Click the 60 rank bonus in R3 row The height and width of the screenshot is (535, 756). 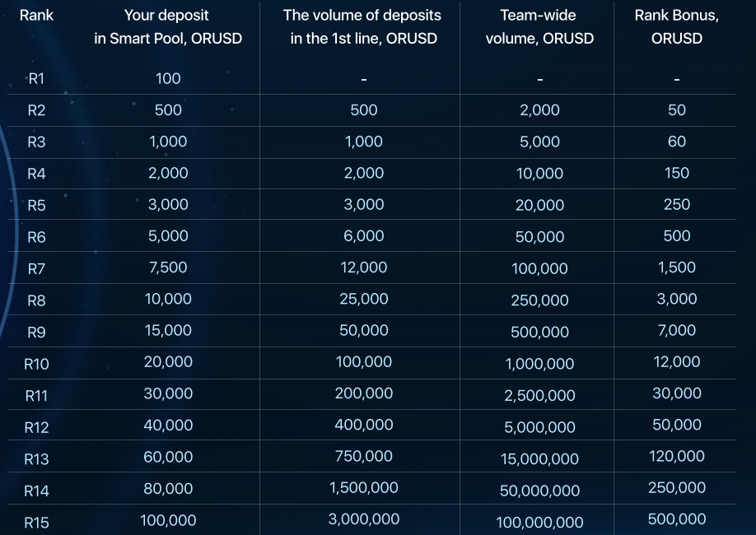tap(676, 142)
